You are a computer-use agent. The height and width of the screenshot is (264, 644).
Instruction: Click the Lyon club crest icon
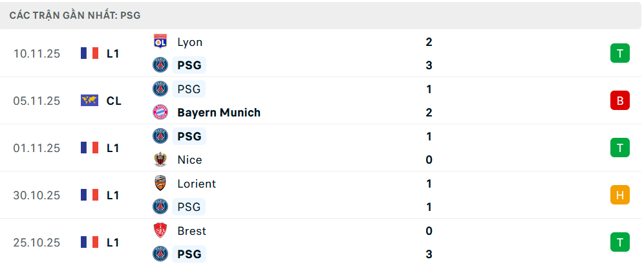point(160,42)
